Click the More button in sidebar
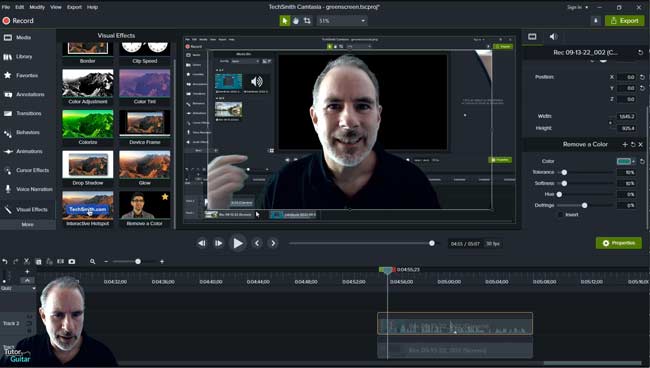Screen dimensions: 650x368 28,224
